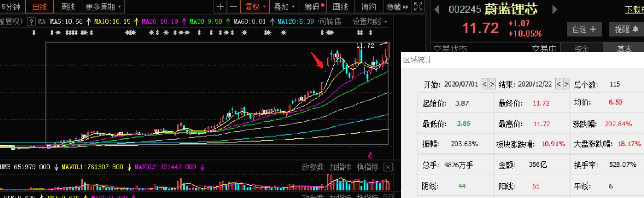Switch to the 周线 weekly tab
The width and height of the screenshot is (644, 198).
68,7
